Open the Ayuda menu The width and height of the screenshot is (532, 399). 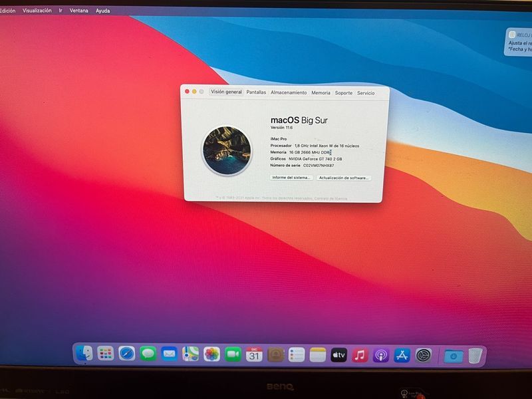pos(102,11)
